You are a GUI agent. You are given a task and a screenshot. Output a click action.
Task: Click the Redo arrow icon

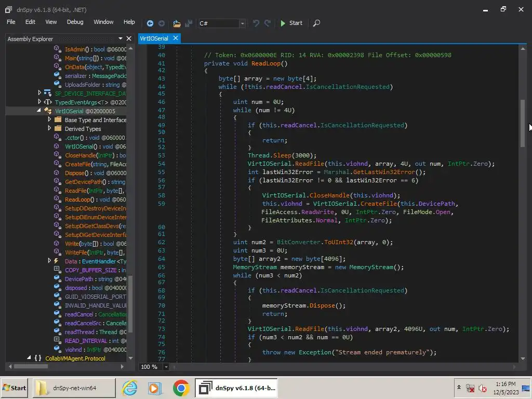[x=268, y=23]
